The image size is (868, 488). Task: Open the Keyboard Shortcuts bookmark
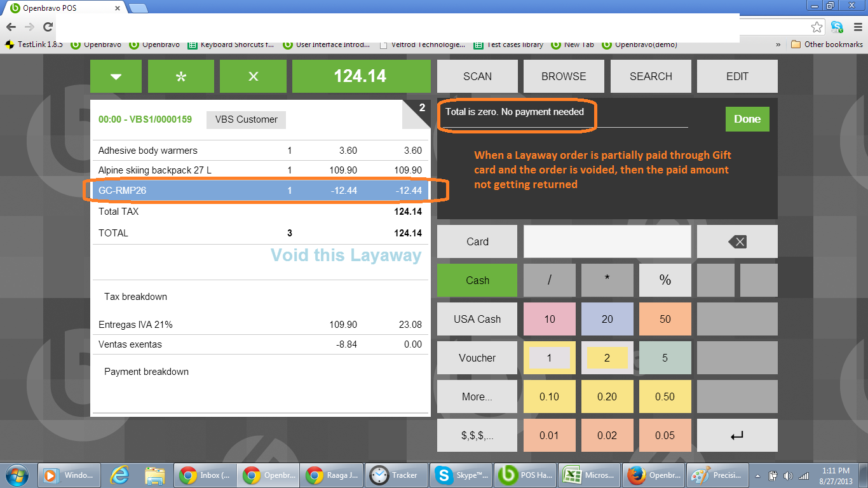(232, 44)
